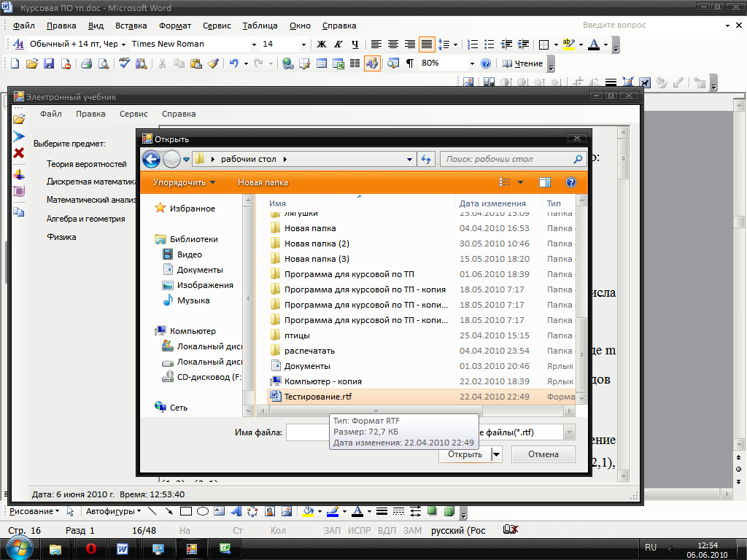Select Избранное in navigation pane
Image resolution: width=747 pixels, height=560 pixels.
185,208
